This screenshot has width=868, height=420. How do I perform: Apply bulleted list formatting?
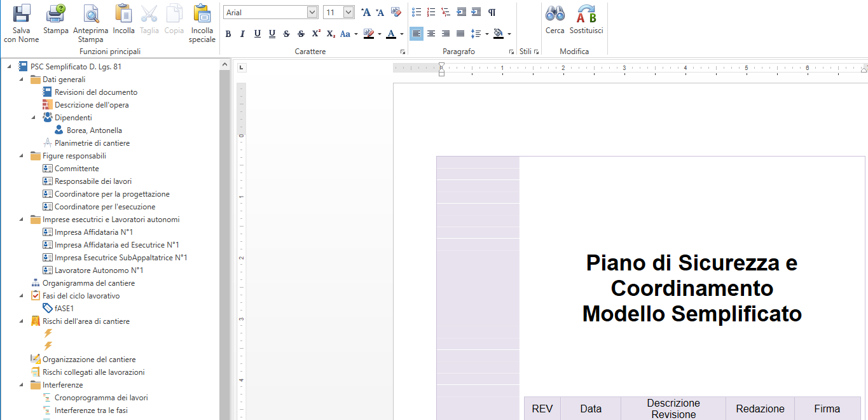point(417,12)
